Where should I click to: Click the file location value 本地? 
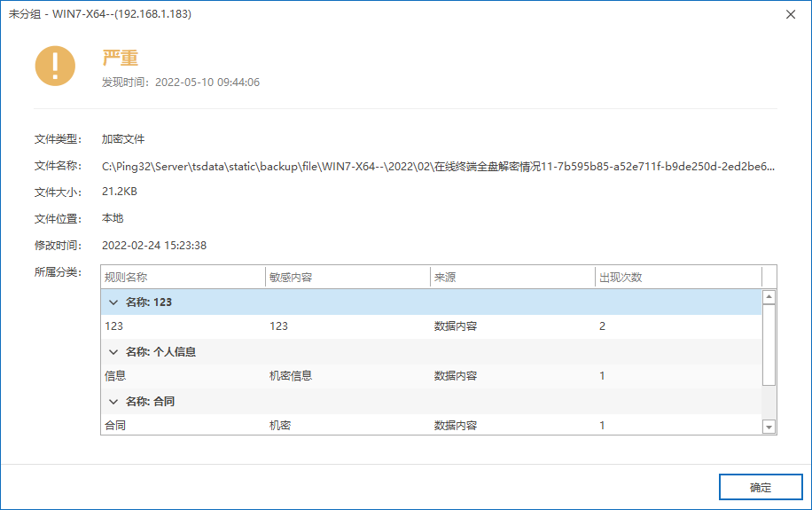click(x=113, y=218)
